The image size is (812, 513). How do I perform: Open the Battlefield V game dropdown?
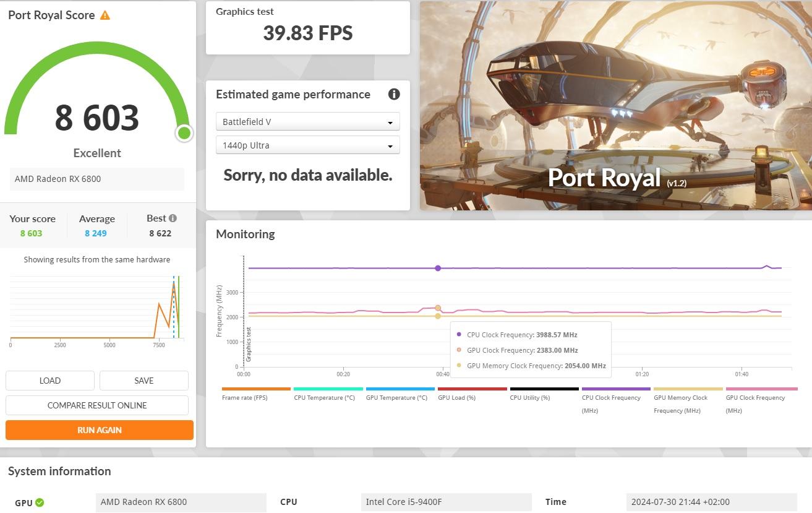coord(308,122)
